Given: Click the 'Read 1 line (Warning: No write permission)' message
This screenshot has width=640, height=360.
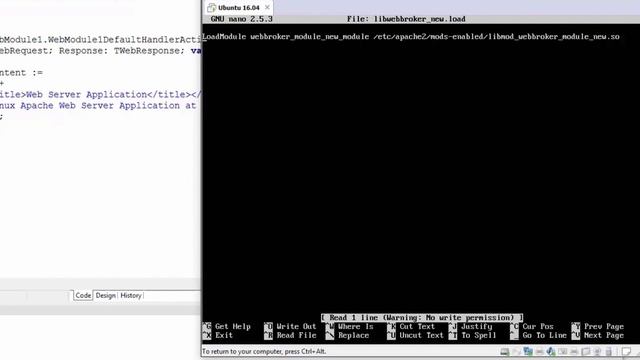Looking at the screenshot, I should pyautogui.click(x=422, y=318).
